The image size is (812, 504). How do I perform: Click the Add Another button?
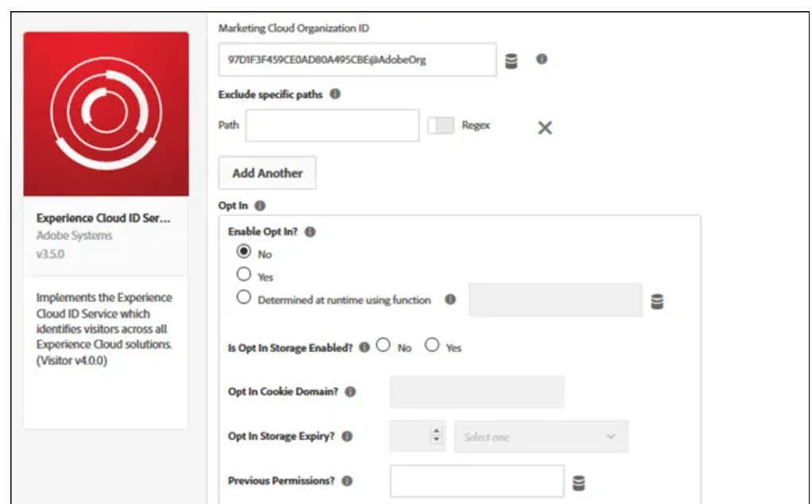267,173
